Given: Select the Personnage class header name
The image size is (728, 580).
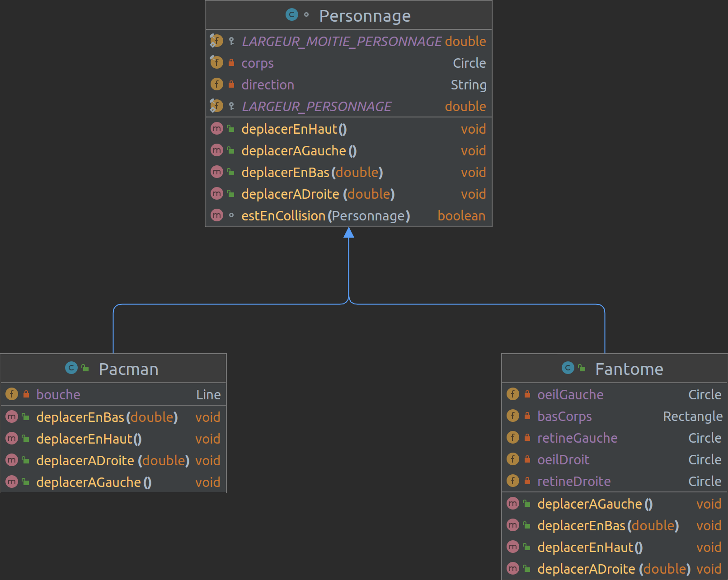Looking at the screenshot, I should [365, 16].
